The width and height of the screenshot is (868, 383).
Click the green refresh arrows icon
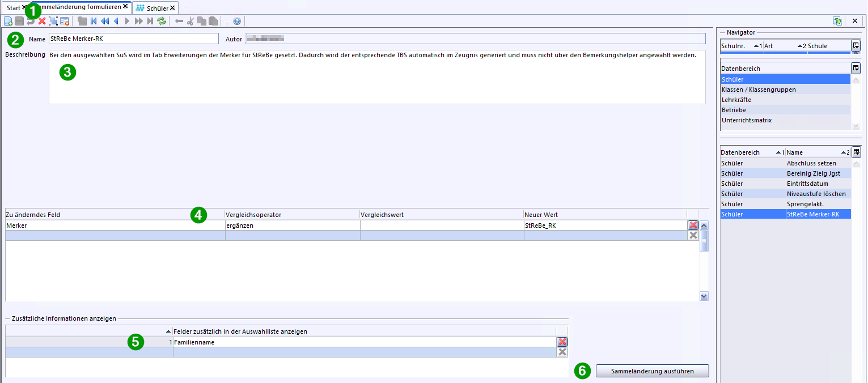(x=162, y=22)
